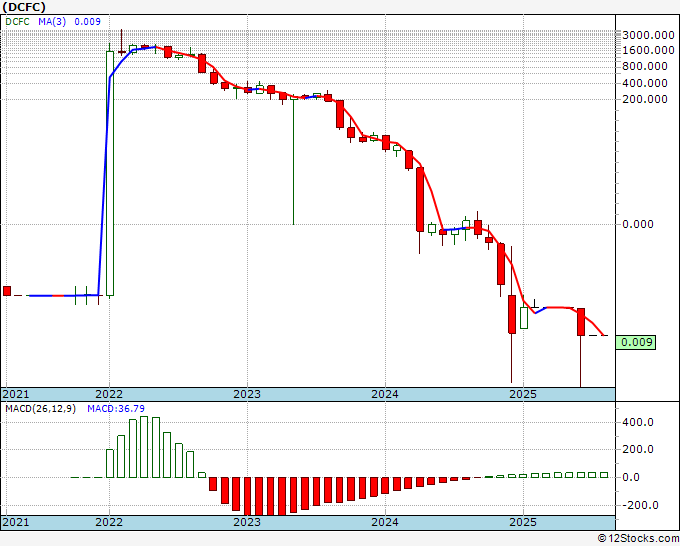Click the 0.000 price axis label

pyautogui.click(x=638, y=224)
